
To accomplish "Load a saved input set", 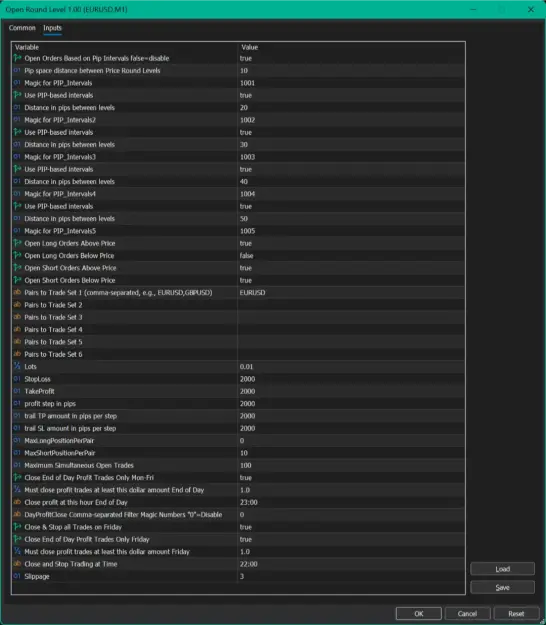I will coord(503,569).
